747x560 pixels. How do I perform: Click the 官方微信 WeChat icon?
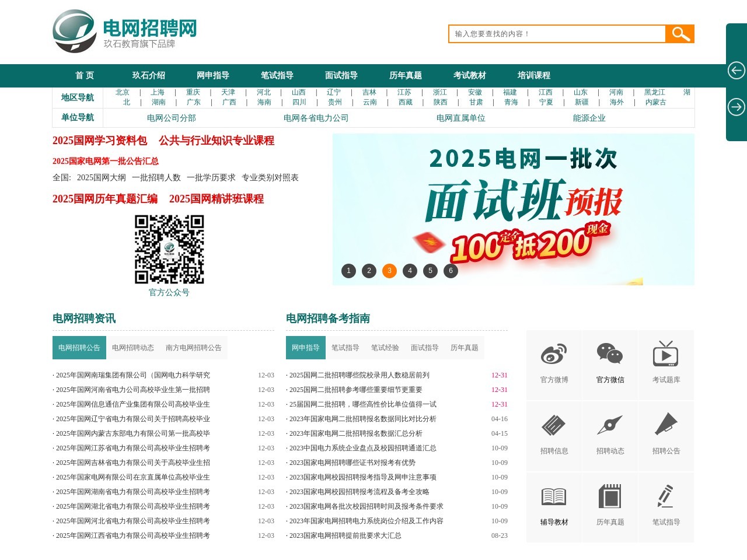[x=609, y=353]
